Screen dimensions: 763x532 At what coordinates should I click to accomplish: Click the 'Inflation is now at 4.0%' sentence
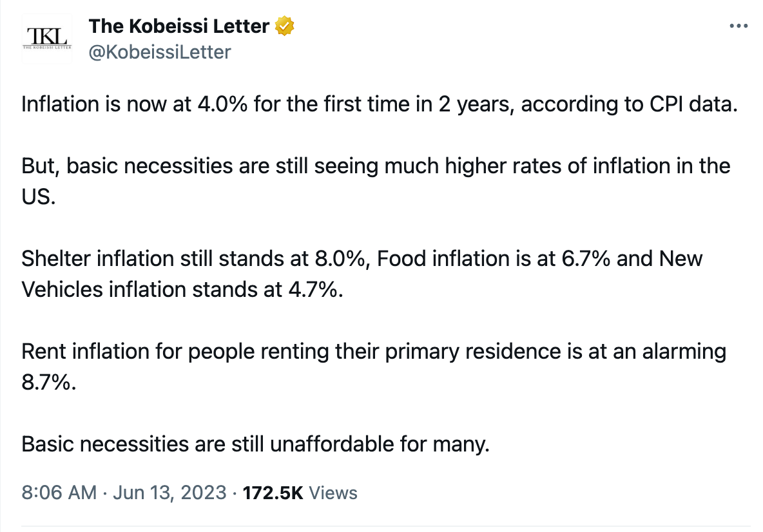coord(380,104)
